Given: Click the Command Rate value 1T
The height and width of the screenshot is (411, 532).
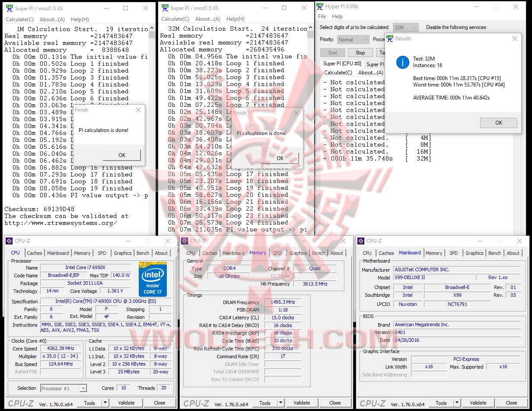Looking at the screenshot, I should tap(283, 356).
